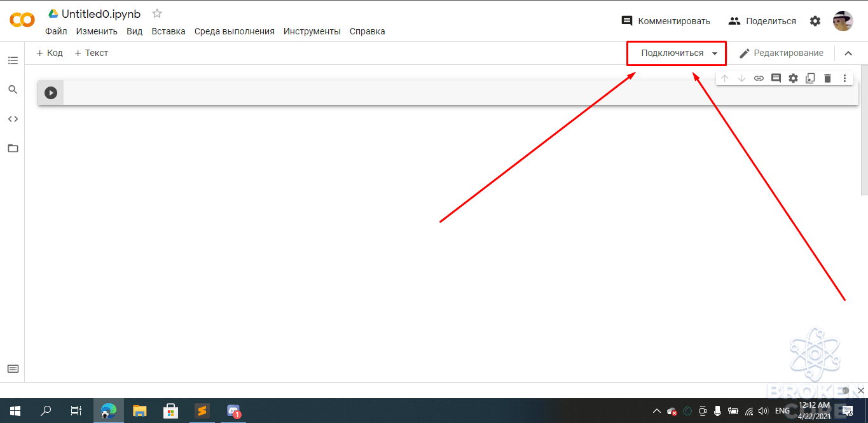
Task: Open the Изменить menu
Action: (x=97, y=31)
